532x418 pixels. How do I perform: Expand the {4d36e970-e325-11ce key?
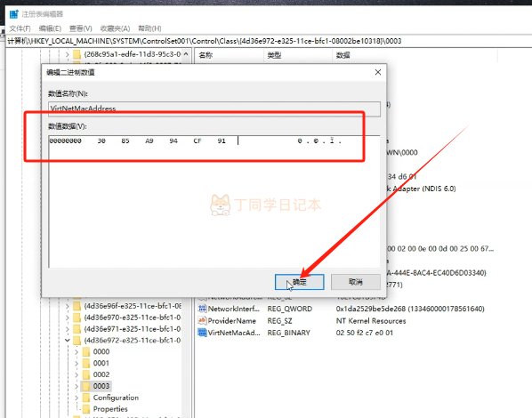(x=68, y=318)
